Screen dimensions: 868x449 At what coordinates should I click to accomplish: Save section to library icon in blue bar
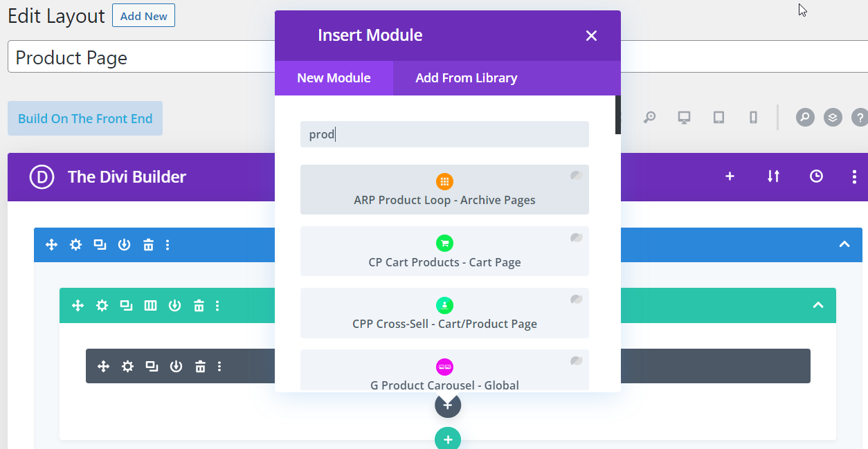coord(124,245)
